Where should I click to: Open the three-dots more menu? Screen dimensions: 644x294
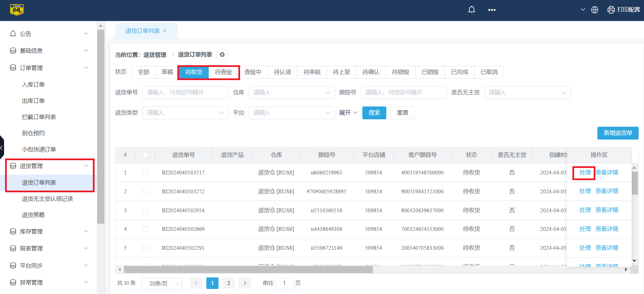coord(492,10)
